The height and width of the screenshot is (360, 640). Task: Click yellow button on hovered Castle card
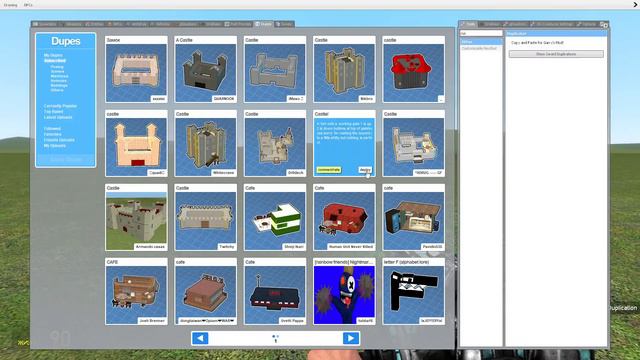[329, 170]
